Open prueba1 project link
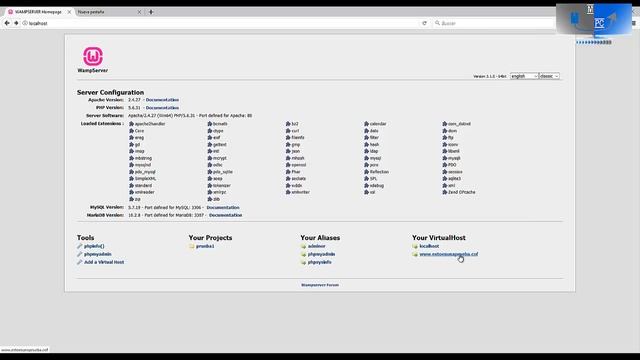This screenshot has width=640, height=360. tap(205, 246)
